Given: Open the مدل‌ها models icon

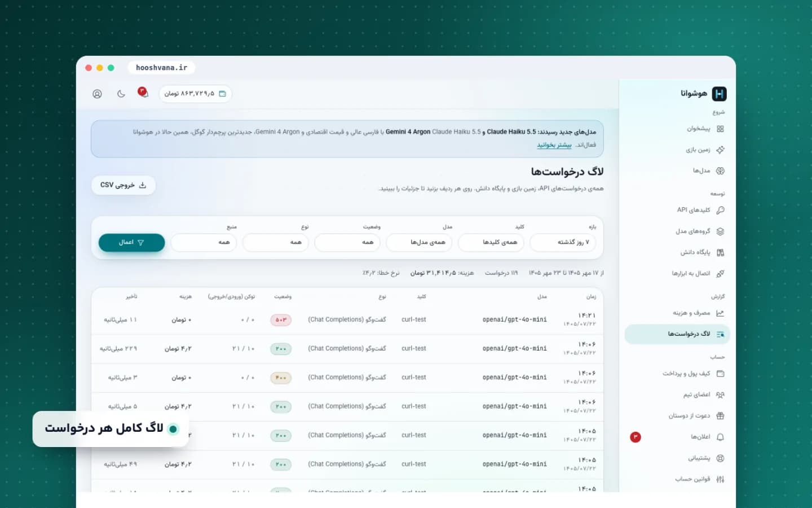Looking at the screenshot, I should click(720, 170).
